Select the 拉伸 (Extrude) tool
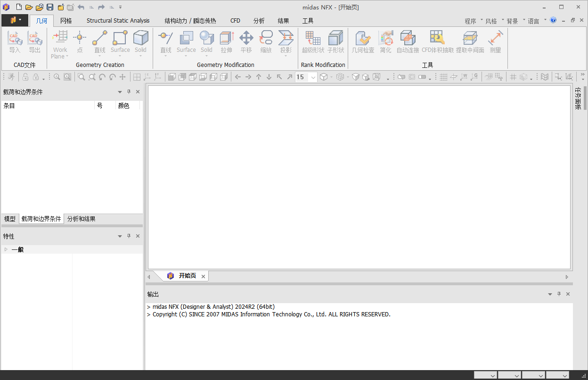Viewport: 588px width, 380px height. (x=227, y=42)
